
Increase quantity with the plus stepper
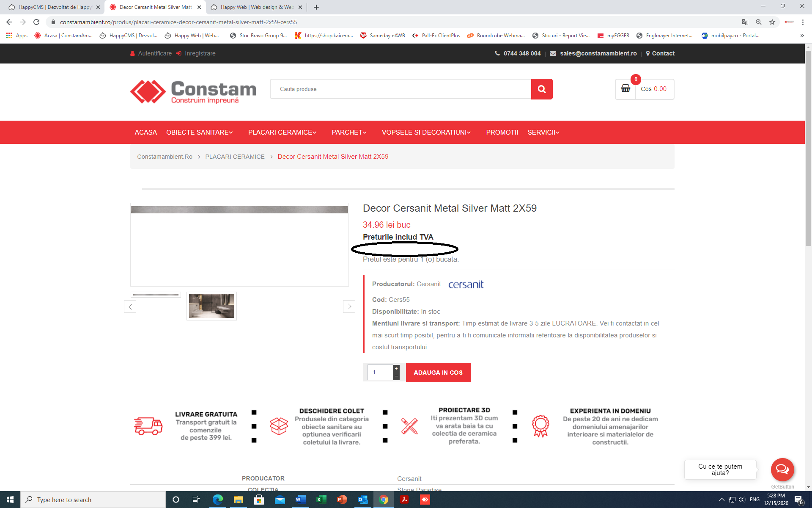pos(396,368)
